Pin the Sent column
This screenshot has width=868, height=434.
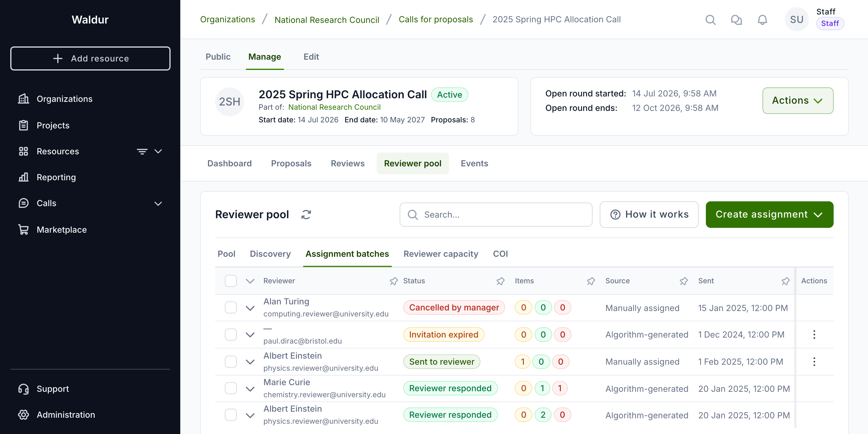coord(785,281)
